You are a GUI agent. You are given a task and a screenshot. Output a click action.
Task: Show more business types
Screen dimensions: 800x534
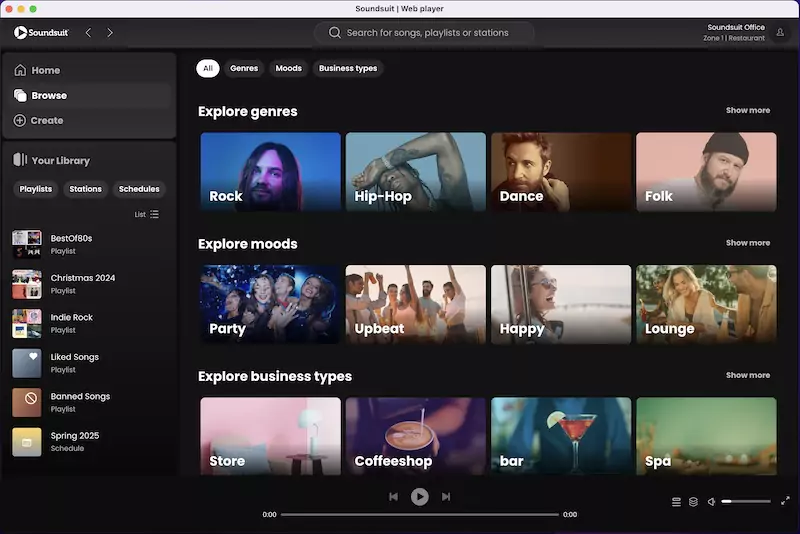click(747, 375)
